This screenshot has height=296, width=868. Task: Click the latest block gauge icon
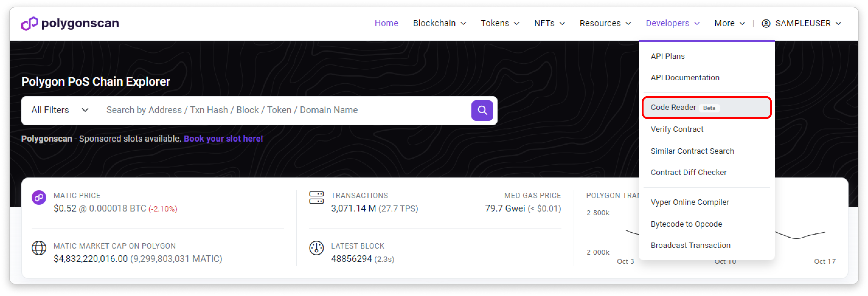pyautogui.click(x=316, y=248)
